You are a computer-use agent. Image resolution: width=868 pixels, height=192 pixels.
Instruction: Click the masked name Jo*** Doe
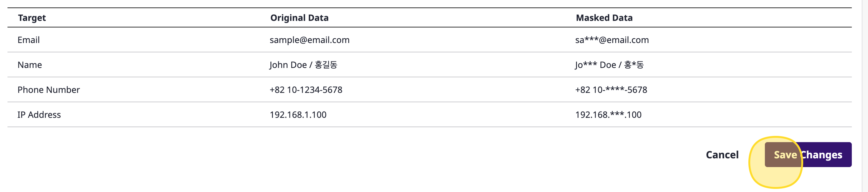pos(595,65)
